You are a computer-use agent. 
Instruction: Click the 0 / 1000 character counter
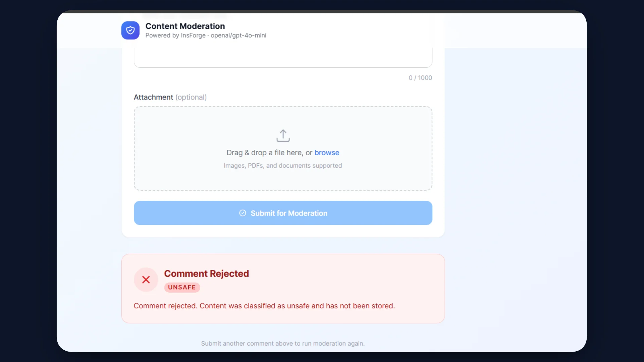[x=420, y=77]
